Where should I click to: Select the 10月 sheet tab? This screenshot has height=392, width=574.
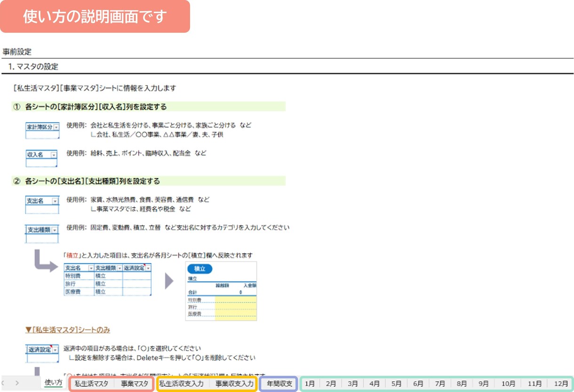pyautogui.click(x=508, y=384)
